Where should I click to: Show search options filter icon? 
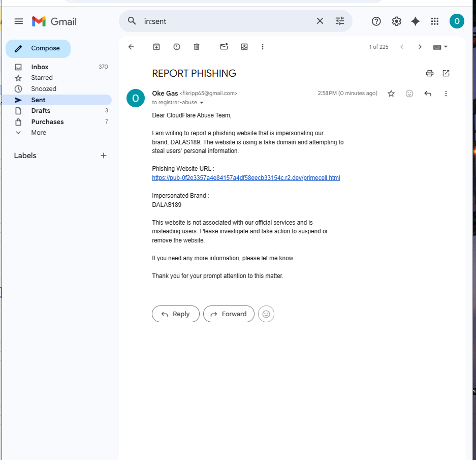(340, 21)
